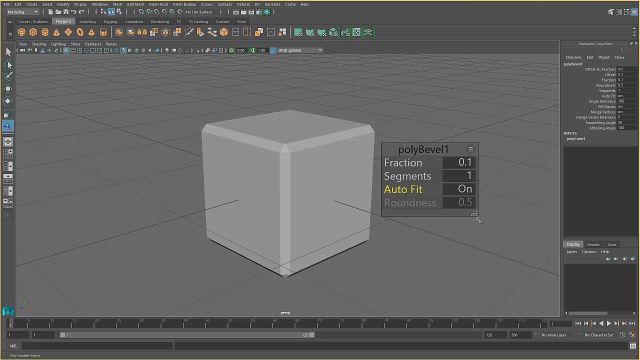Create a polygon cylinder from the shelf
This screenshot has height=360, width=640.
coord(45,32)
